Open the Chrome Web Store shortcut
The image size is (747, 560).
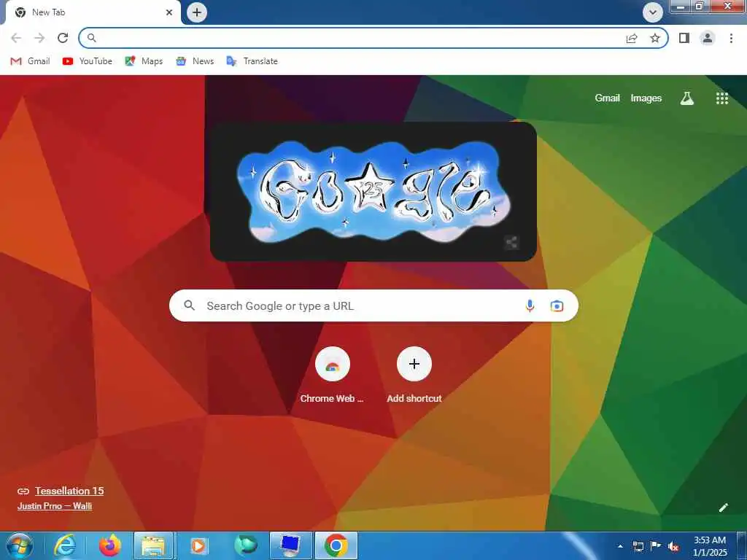(332, 376)
